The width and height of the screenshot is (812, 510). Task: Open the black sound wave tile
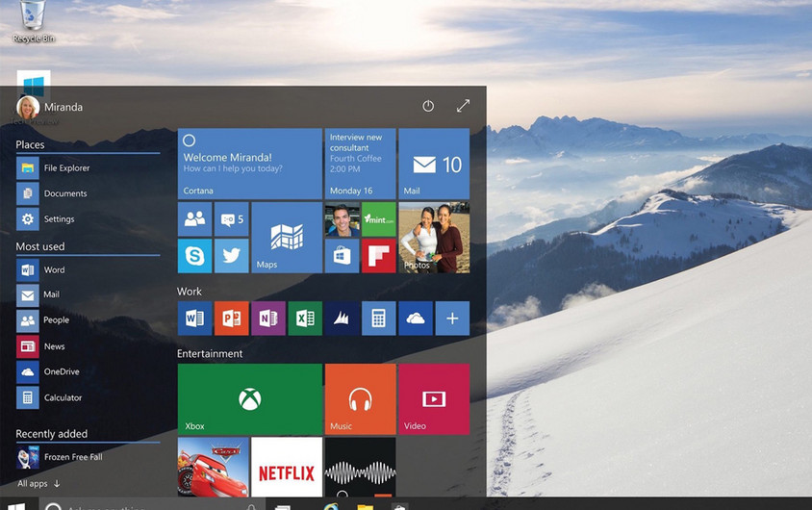pyautogui.click(x=361, y=467)
